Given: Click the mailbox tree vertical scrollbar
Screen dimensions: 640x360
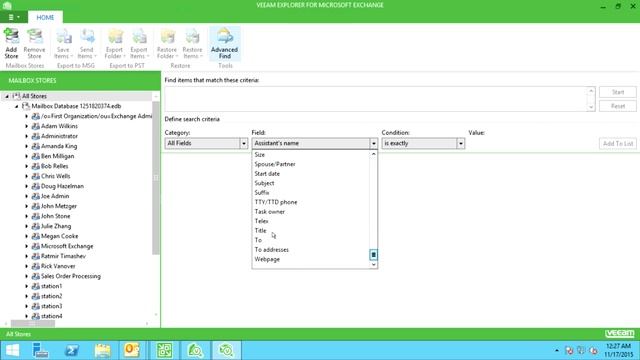Looking at the screenshot, I should coord(156,178).
